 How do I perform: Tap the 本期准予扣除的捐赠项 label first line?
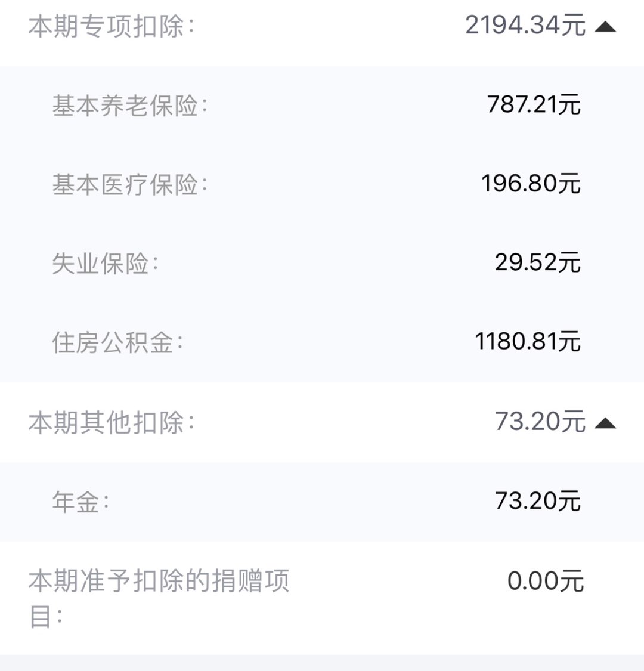coord(159,581)
